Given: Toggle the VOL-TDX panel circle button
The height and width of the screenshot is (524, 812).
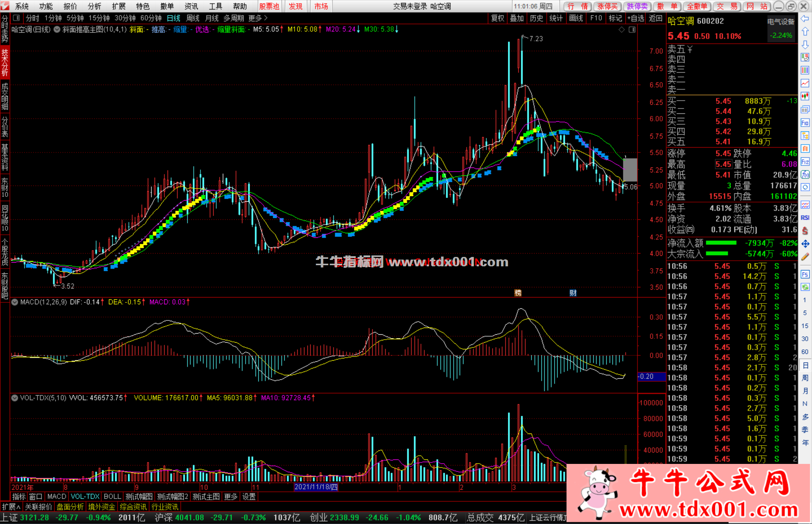Looking at the screenshot, I should point(15,398).
